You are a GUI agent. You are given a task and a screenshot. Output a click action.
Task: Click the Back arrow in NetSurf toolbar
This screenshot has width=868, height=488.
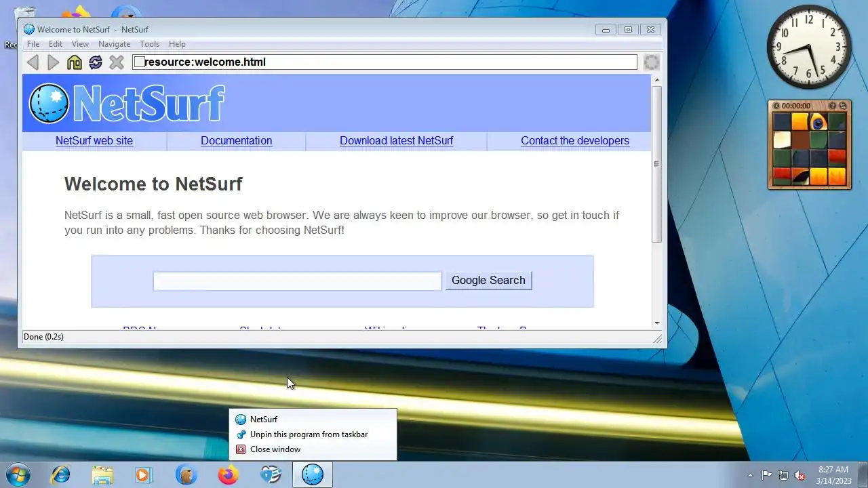33,62
